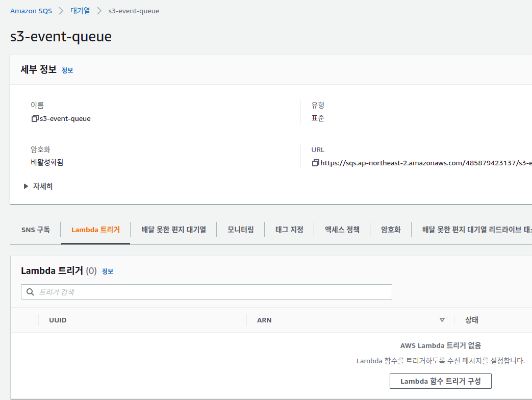
Task: Click the UUID column header
Action: [x=58, y=320]
